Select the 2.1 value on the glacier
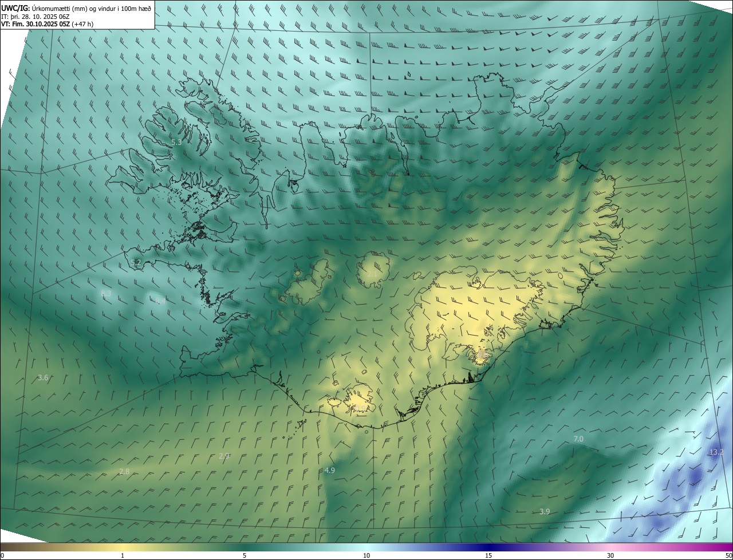733x560 pixels. pos(372,275)
